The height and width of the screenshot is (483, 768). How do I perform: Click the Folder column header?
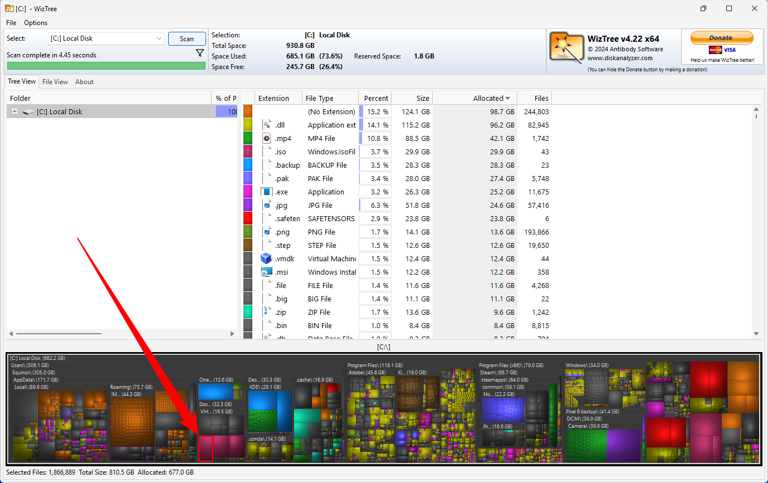[x=109, y=98]
